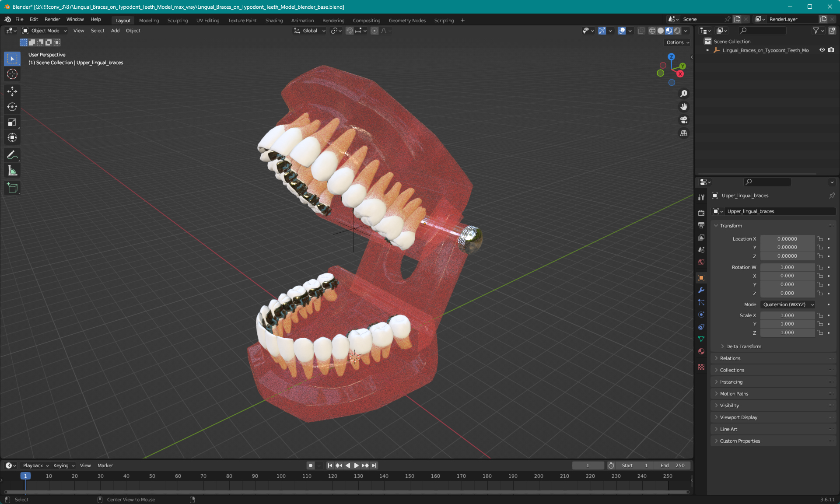Open the Output properties tab
This screenshot has height=504, width=840.
(701, 225)
